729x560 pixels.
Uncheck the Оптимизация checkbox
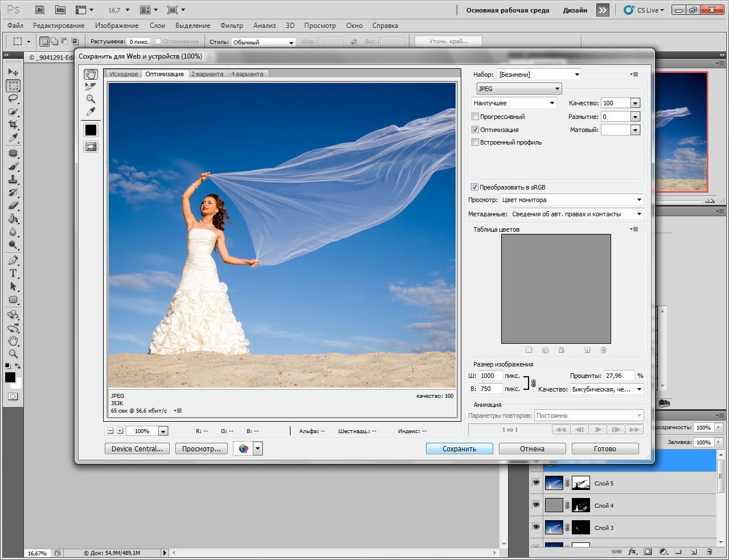pyautogui.click(x=475, y=130)
